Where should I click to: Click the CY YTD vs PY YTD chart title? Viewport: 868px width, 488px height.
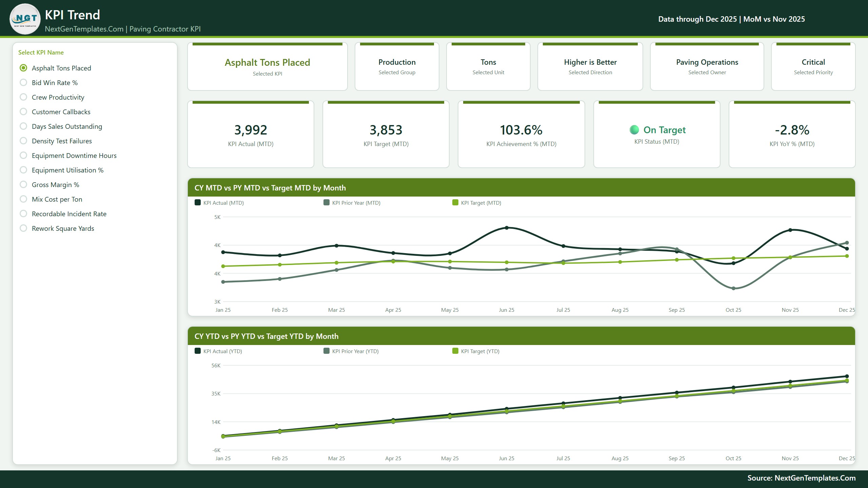click(x=267, y=336)
